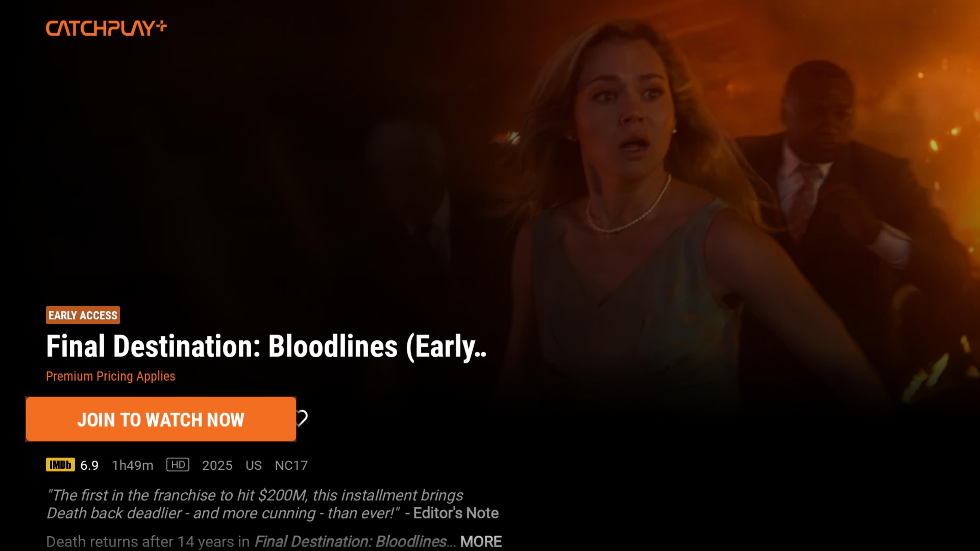Select the "- Editor's Note" label
The image size is (980, 551).
(451, 513)
